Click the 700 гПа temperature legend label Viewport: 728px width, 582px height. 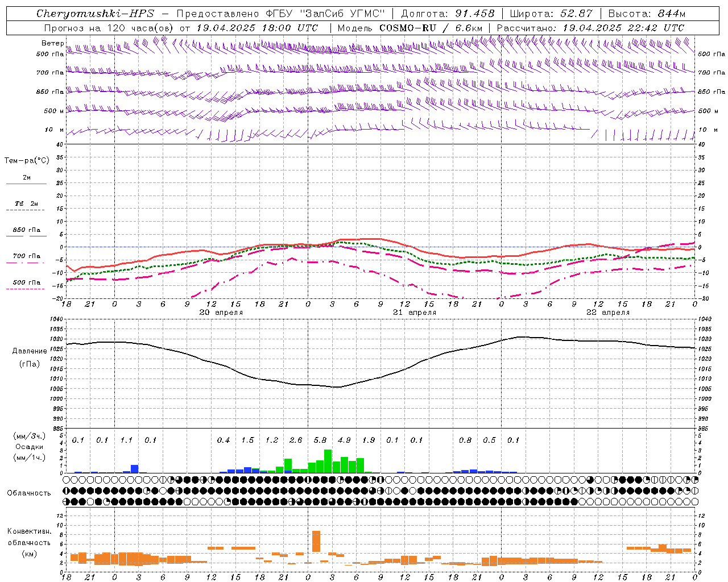tap(27, 256)
